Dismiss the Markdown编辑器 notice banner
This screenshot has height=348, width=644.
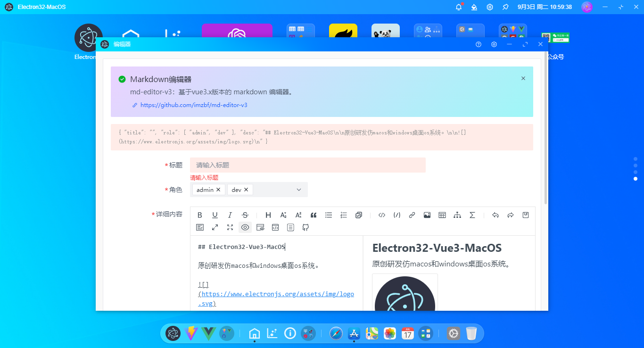pos(523,78)
